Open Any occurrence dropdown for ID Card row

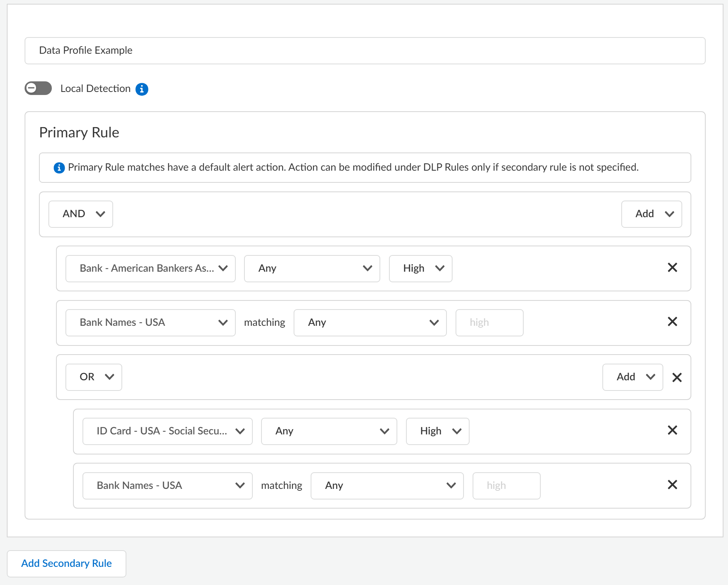coord(328,431)
